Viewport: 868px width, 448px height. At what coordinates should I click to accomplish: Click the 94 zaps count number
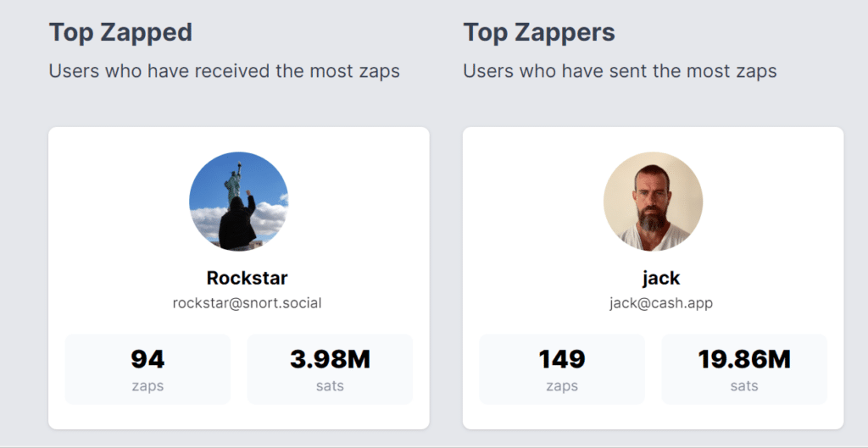(147, 359)
